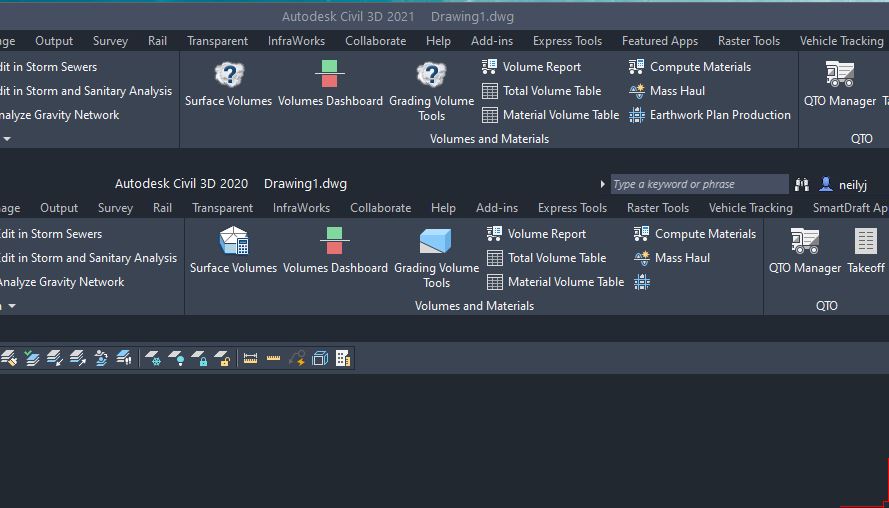Expand arrow left of keyword search box
This screenshot has width=889, height=508.
click(602, 184)
